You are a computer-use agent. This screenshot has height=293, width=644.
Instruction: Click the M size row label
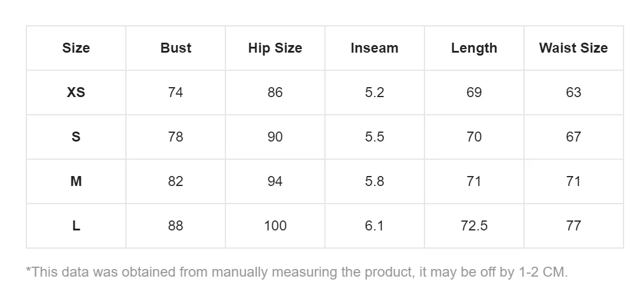click(x=76, y=181)
